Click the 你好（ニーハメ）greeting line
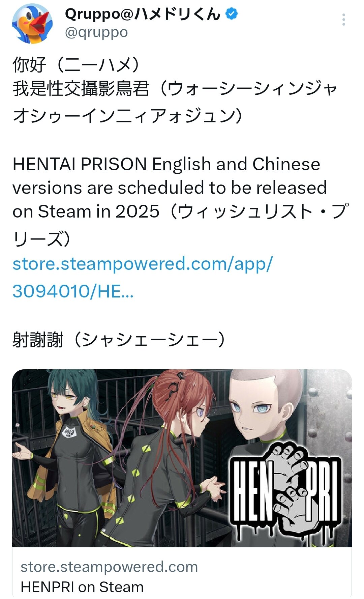Screen dimensions: 364x599 click(x=77, y=64)
